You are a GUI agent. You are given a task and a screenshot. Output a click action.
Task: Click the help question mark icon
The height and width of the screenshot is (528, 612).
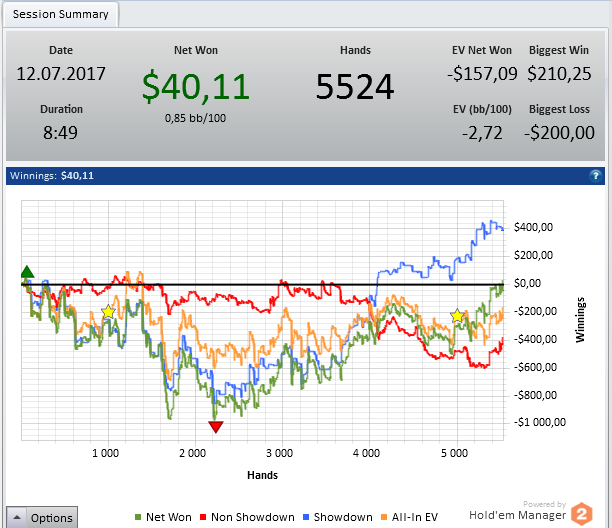tap(595, 176)
